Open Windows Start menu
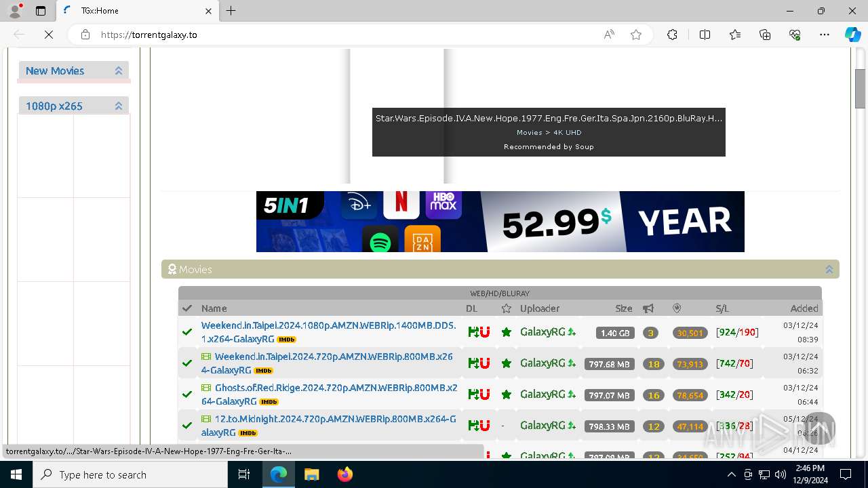The height and width of the screenshot is (488, 868). point(16,474)
